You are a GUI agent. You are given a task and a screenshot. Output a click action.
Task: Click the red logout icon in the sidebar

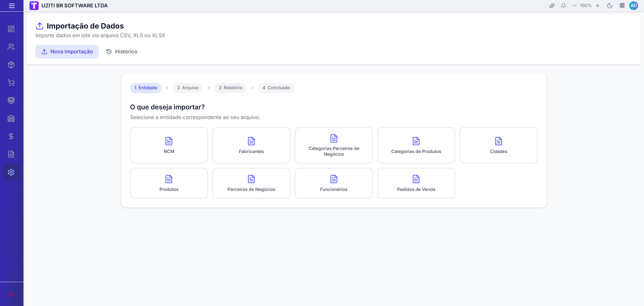[12, 294]
